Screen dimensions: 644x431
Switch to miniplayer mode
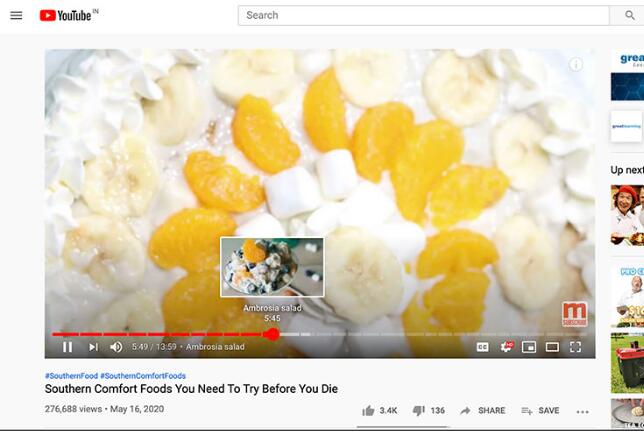(x=529, y=347)
